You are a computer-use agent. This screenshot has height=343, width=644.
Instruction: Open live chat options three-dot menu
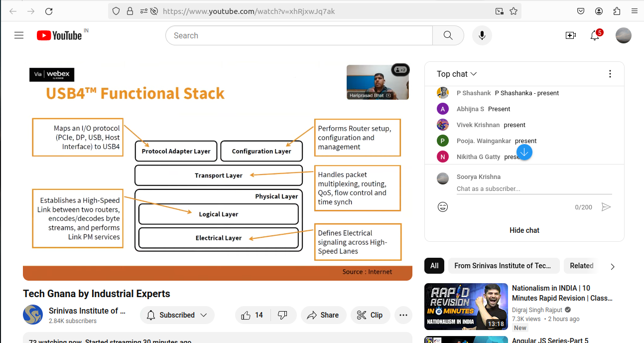tap(610, 74)
